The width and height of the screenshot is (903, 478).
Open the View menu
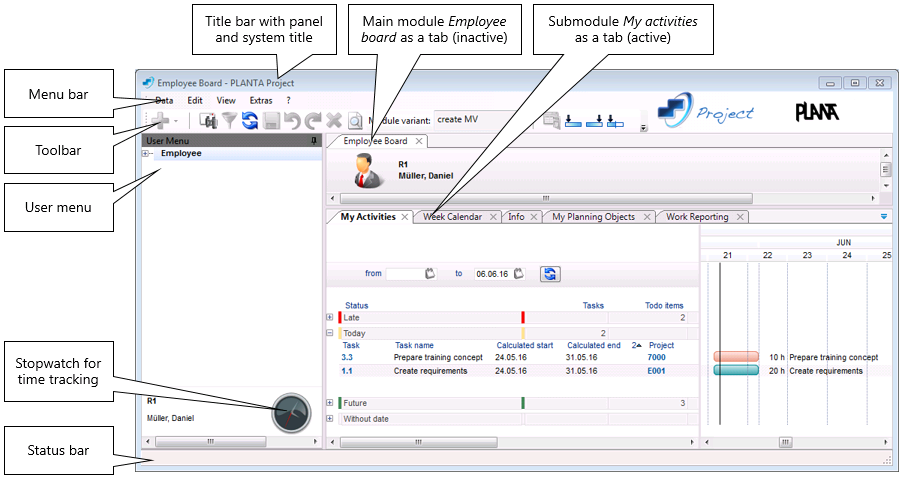[x=226, y=100]
